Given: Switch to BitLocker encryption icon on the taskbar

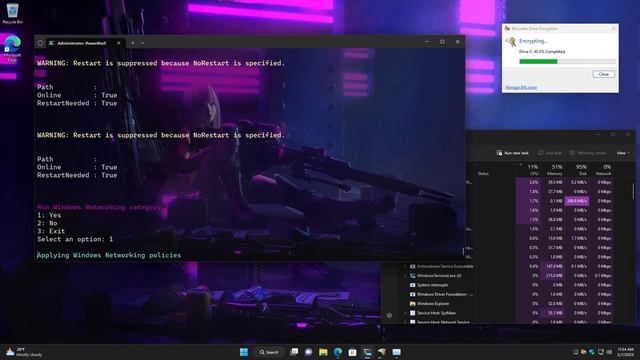Looking at the screenshot, I should click(382, 352).
